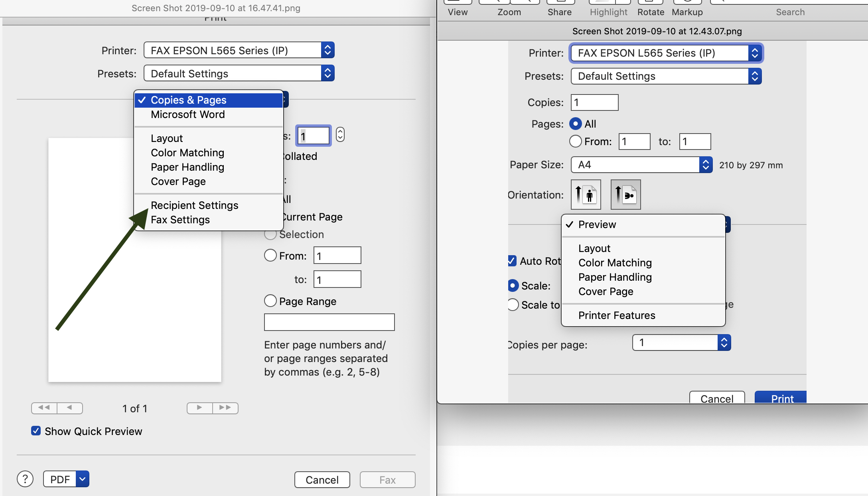Go to next page preview arrow

(199, 407)
